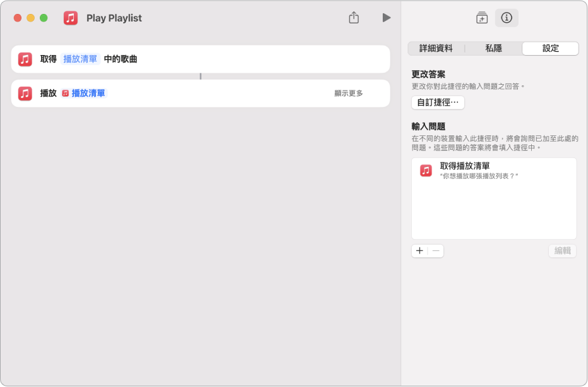Open the share menu icon
The width and height of the screenshot is (588, 387).
tap(354, 17)
